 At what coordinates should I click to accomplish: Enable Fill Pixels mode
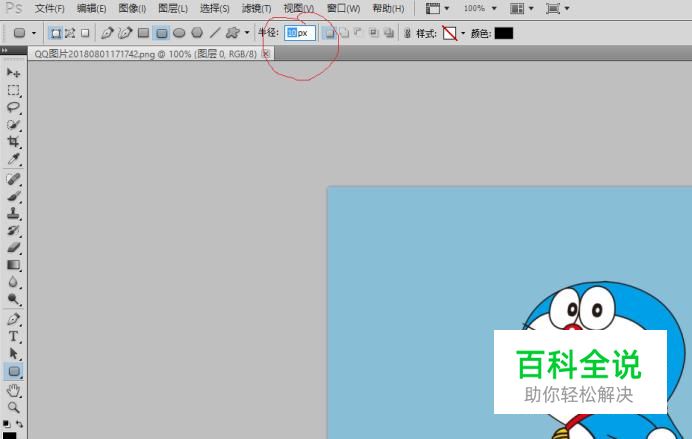coord(85,33)
